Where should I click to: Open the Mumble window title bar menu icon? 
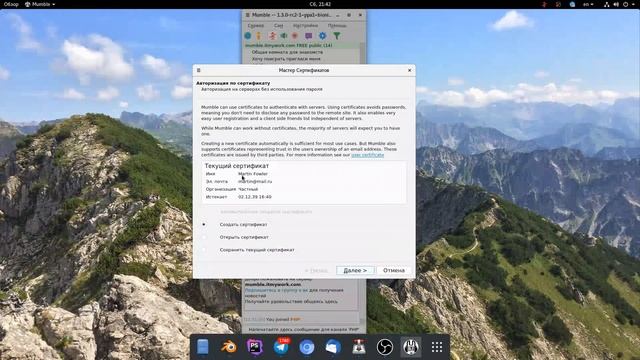[247, 15]
